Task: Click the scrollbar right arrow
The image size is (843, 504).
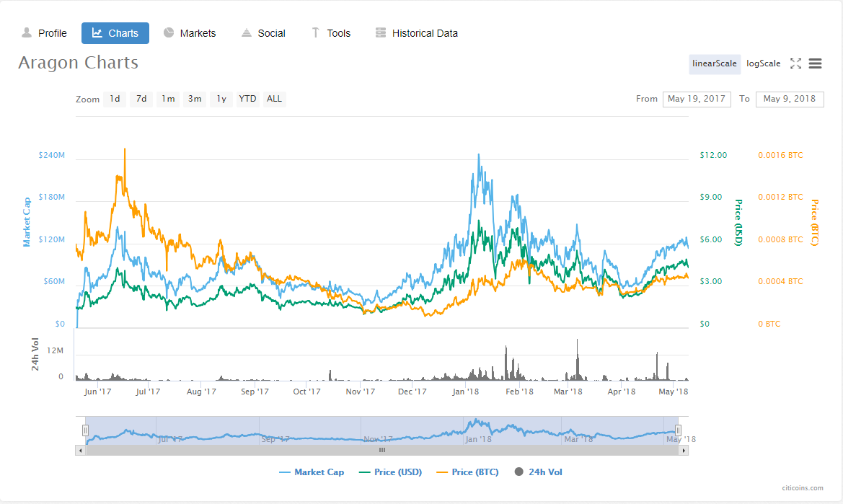Action: click(684, 450)
